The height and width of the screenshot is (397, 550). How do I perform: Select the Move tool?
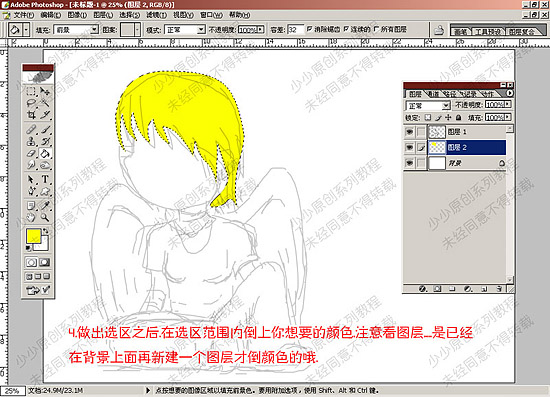click(x=45, y=92)
